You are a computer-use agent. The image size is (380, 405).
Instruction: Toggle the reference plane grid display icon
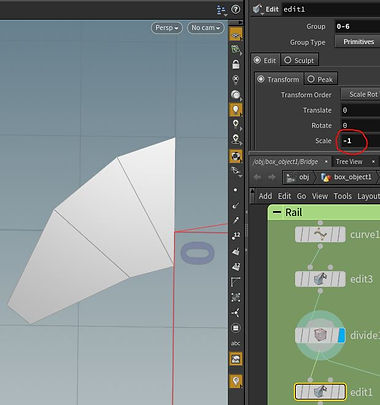click(x=236, y=35)
